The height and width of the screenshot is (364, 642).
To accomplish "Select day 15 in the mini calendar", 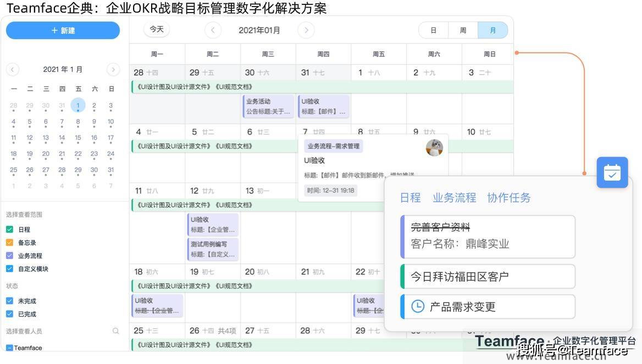I will coord(78,138).
